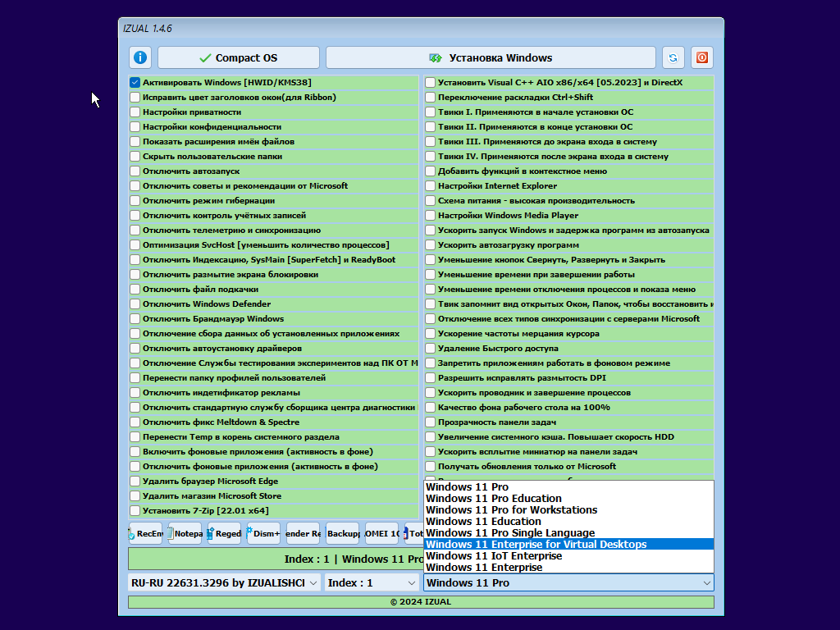The width and height of the screenshot is (840, 630).
Task: Select plain Windows 11 Enterprise entry
Action: point(569,568)
